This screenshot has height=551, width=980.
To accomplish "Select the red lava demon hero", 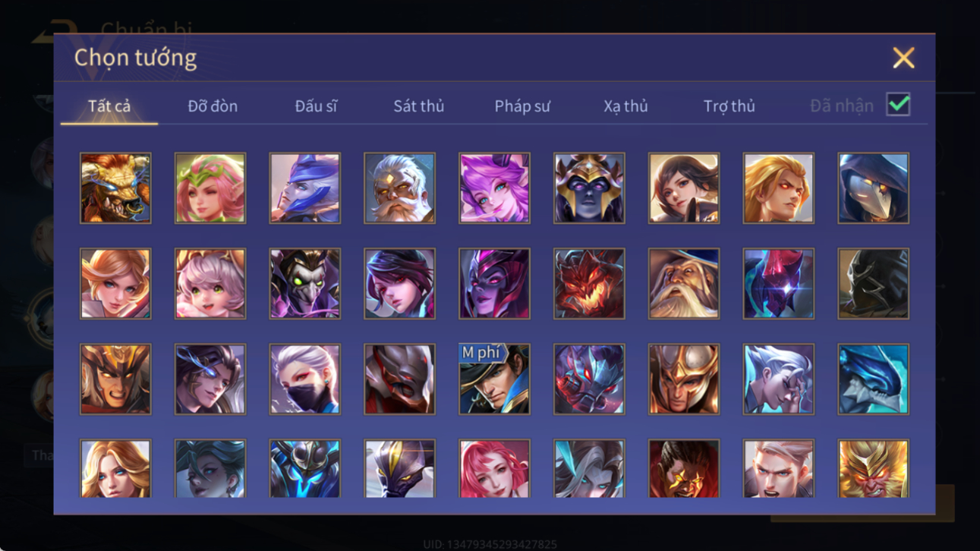I will coord(589,284).
